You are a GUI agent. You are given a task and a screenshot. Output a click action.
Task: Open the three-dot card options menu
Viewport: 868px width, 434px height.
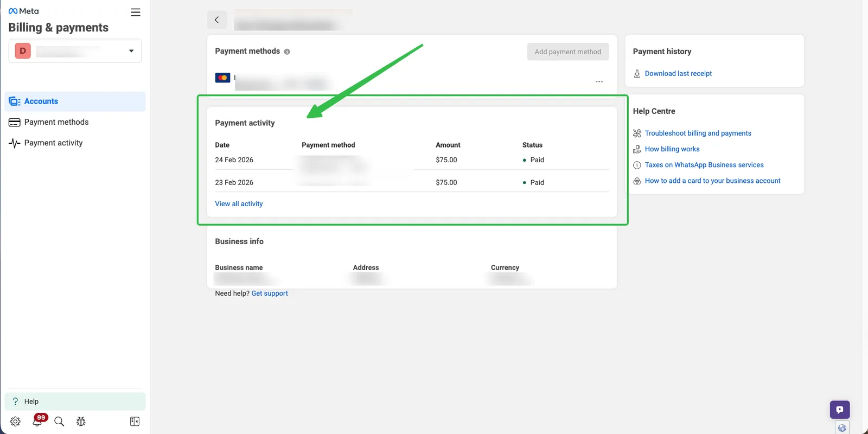coord(599,81)
